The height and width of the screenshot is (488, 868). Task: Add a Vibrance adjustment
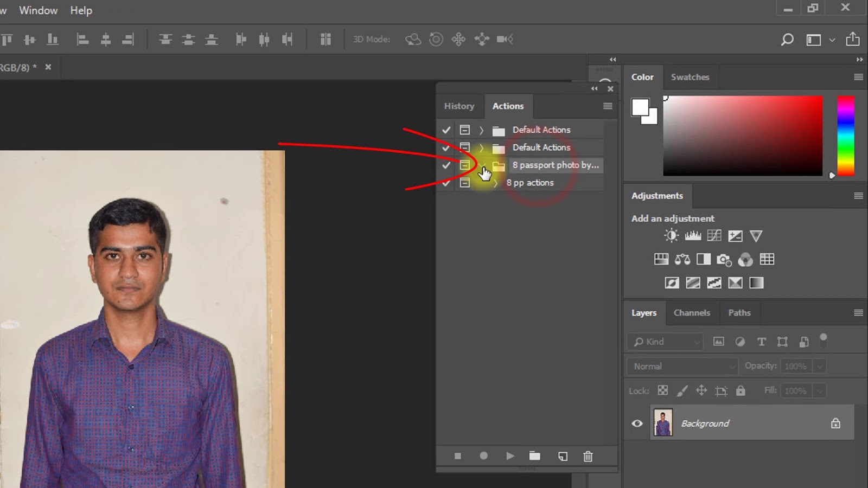[756, 235]
